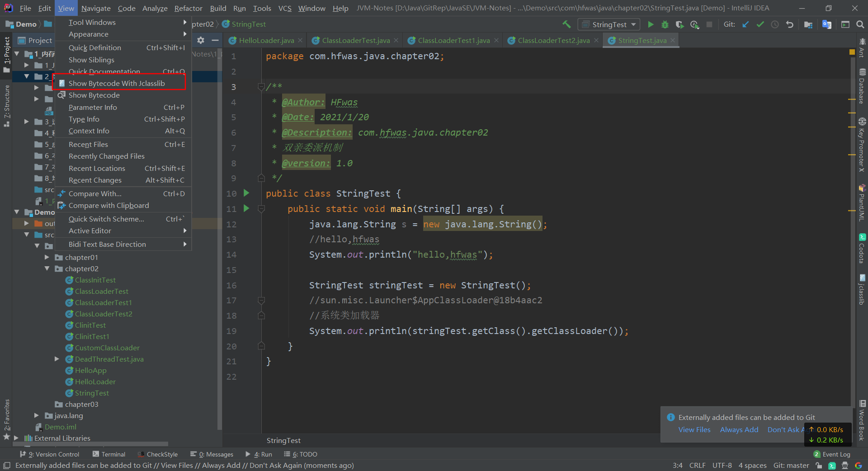
Task: Open the Database tool window
Action: point(862,86)
